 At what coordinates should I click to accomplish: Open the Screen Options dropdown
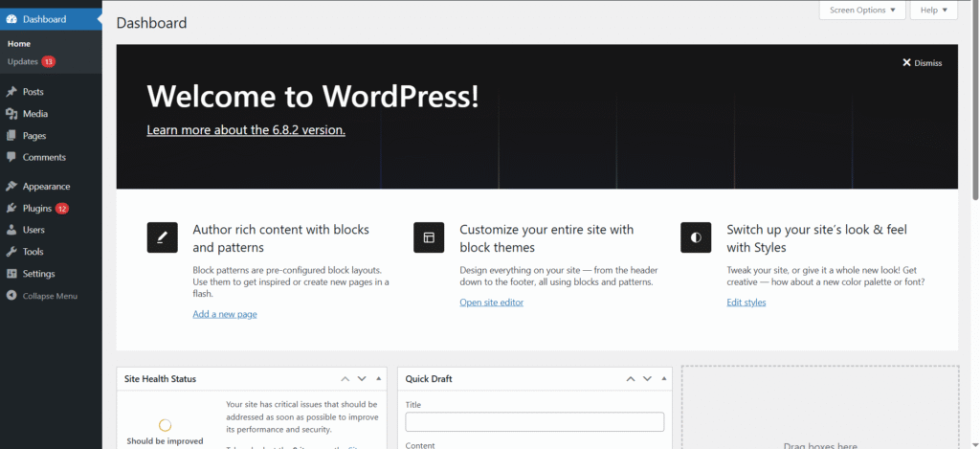862,10
